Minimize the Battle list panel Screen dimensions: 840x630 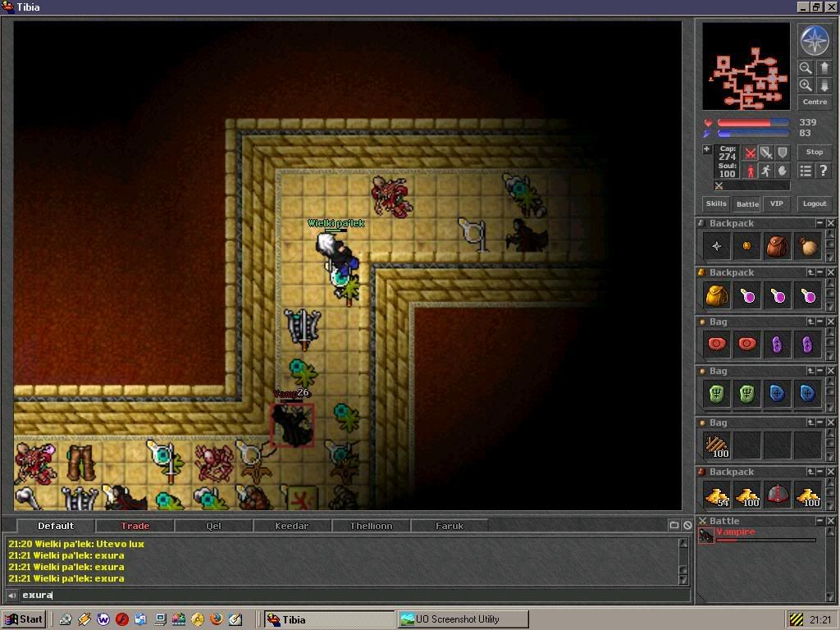click(x=819, y=521)
